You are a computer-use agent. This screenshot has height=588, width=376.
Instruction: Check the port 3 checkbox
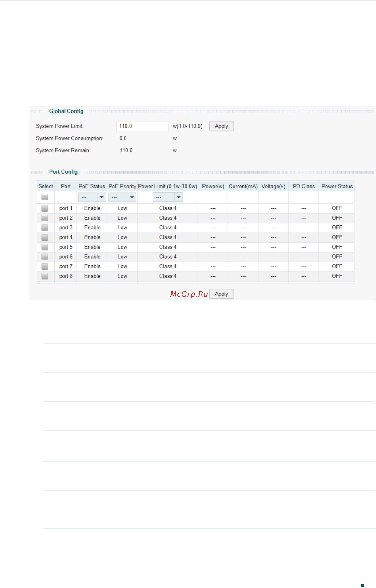(x=45, y=228)
